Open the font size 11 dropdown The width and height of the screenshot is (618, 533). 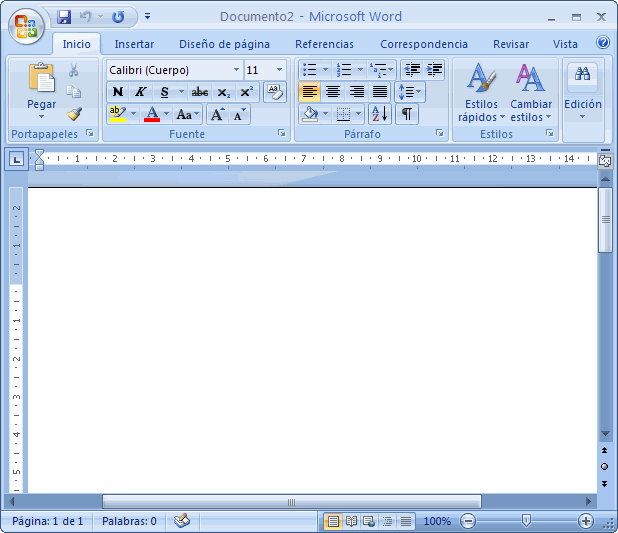point(279,70)
